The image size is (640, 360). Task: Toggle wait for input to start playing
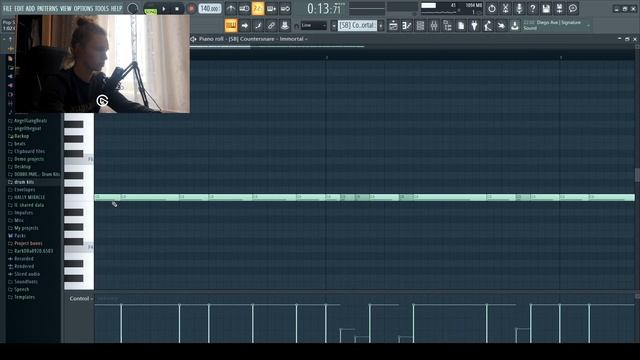click(x=244, y=9)
